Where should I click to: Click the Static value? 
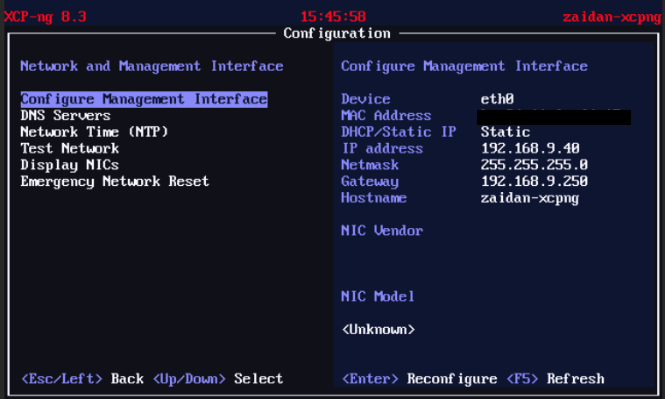(505, 132)
